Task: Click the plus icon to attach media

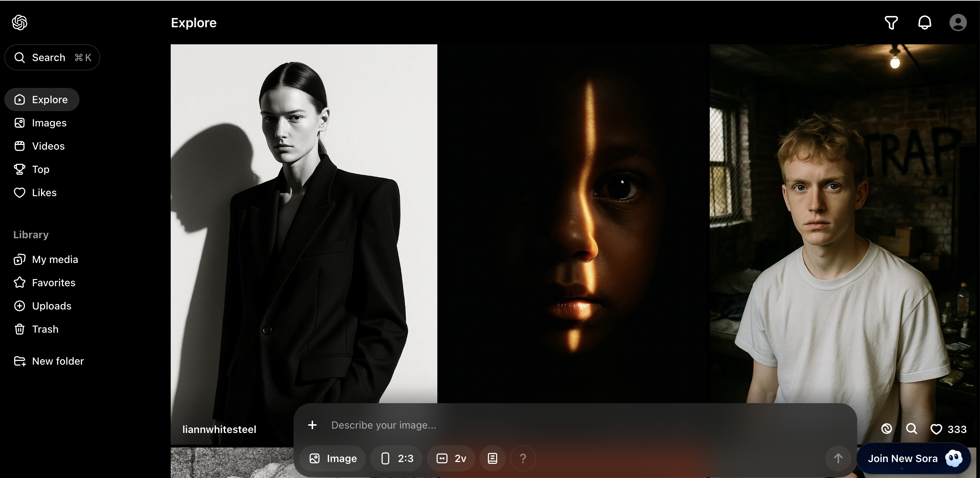Action: pyautogui.click(x=312, y=425)
